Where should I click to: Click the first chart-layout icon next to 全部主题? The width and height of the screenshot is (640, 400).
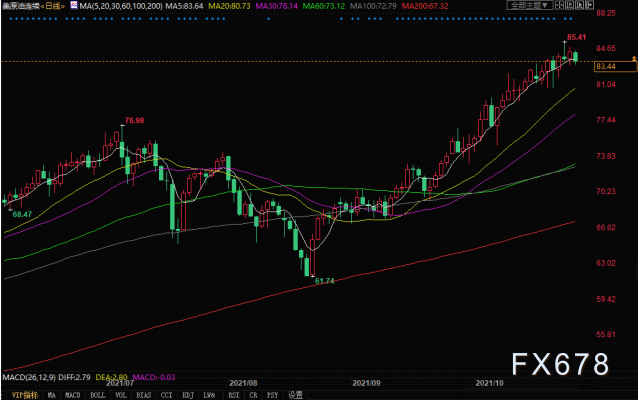click(560, 5)
